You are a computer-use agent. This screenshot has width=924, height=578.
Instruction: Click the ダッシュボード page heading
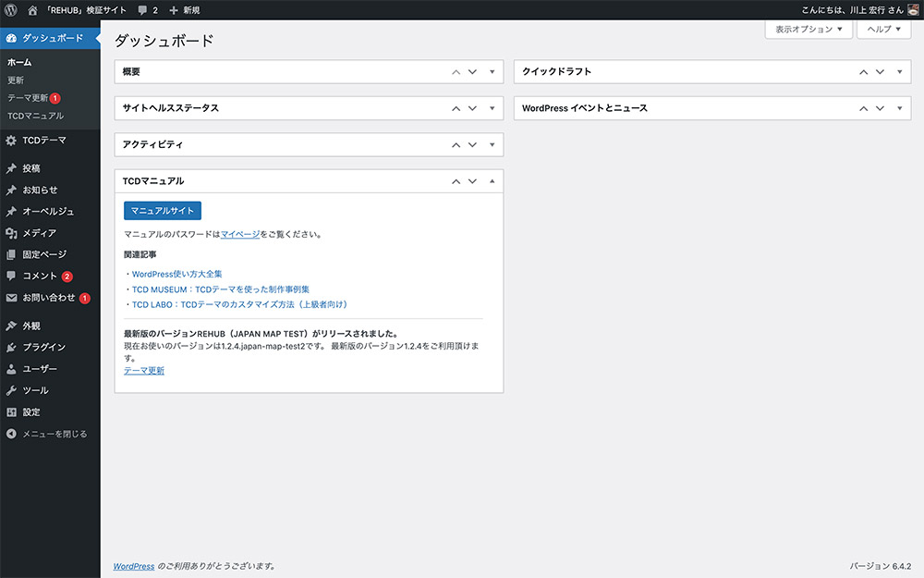point(164,41)
